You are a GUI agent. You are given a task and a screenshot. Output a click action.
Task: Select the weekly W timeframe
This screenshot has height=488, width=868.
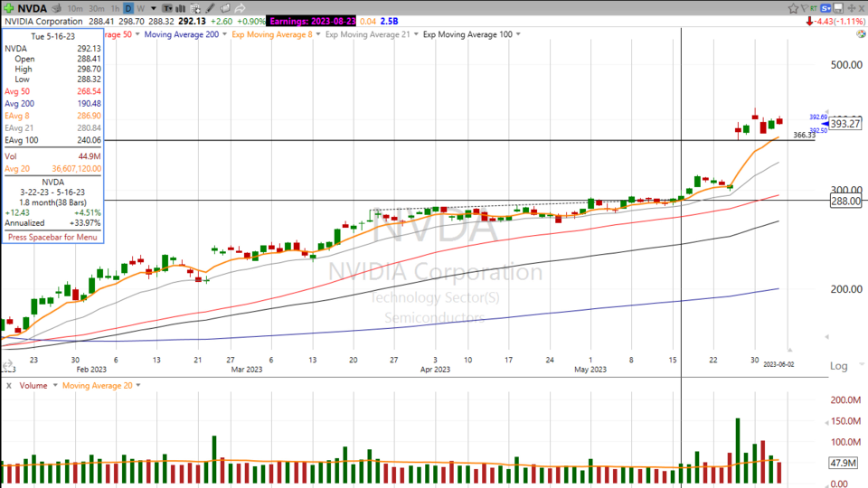point(141,8)
